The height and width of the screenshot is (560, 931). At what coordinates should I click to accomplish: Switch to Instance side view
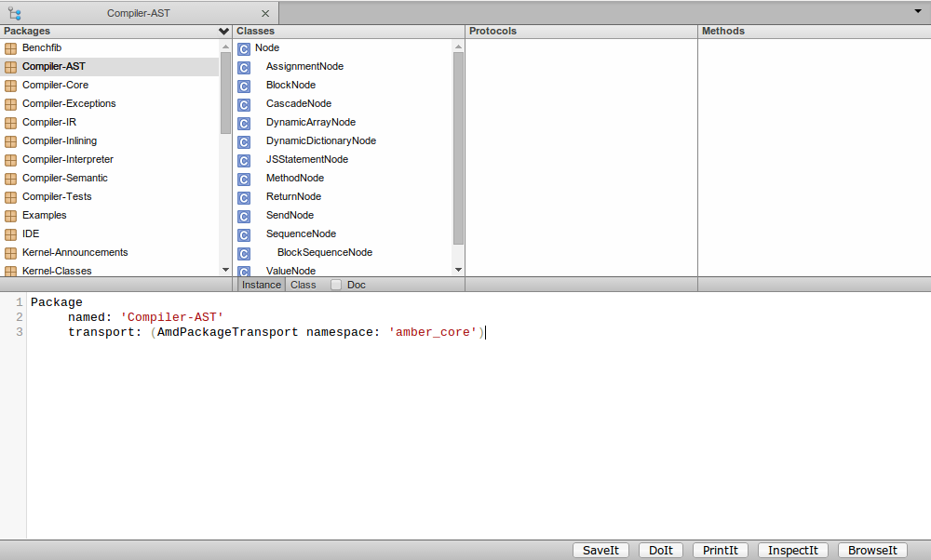click(x=262, y=285)
